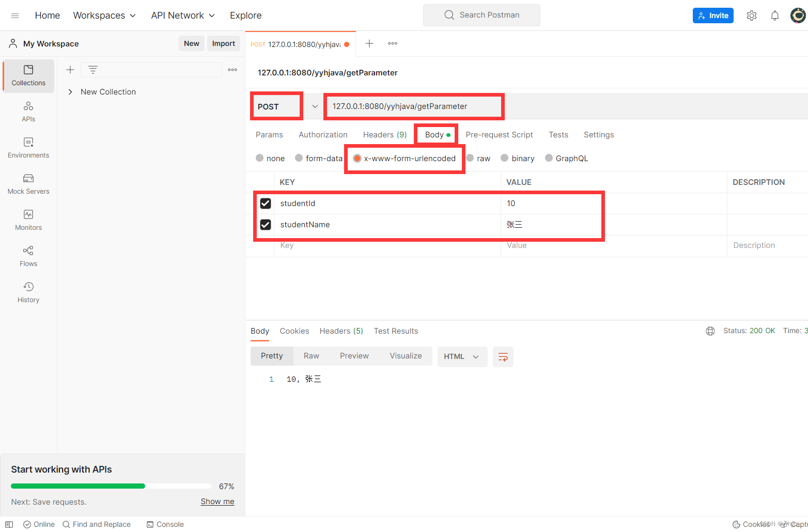Open Cookies from the status bar
This screenshot has height=532, width=808.
point(752,524)
